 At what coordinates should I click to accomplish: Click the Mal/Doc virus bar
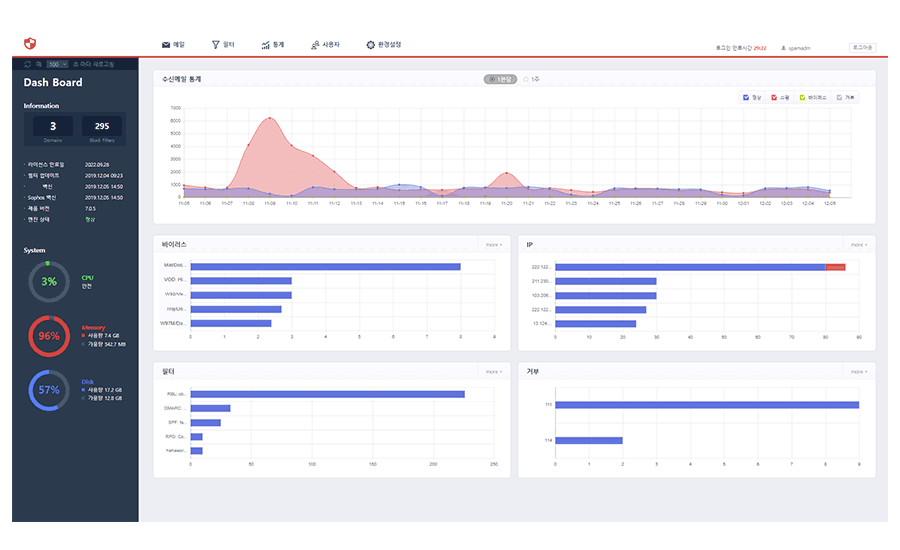coord(325,266)
